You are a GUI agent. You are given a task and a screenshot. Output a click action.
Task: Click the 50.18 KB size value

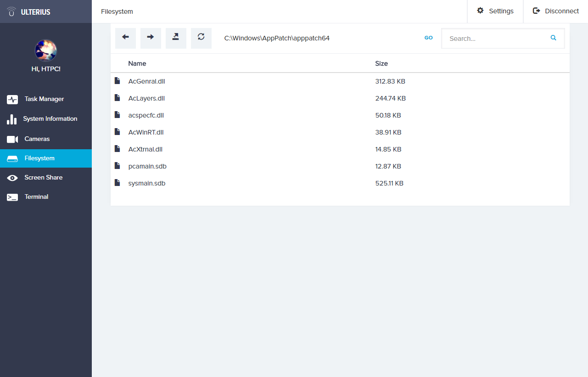(388, 115)
